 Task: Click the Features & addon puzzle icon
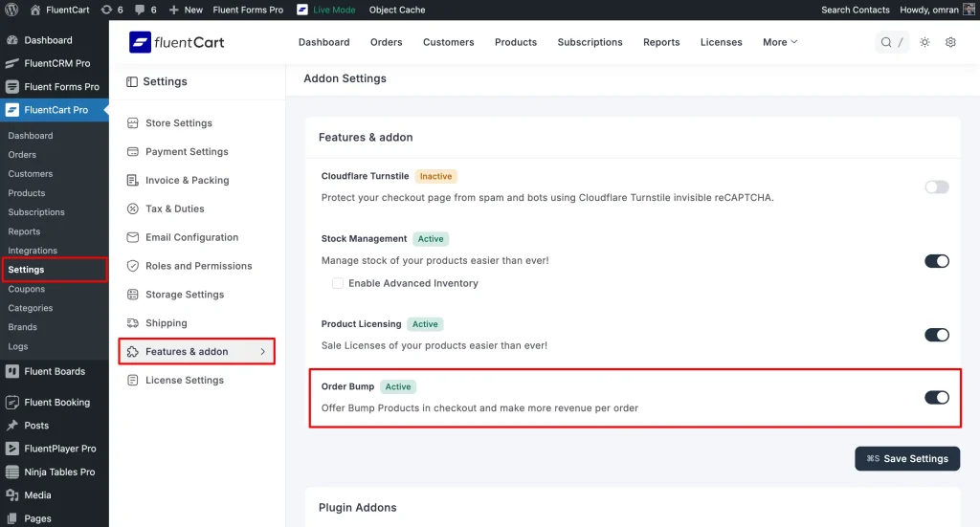click(x=132, y=352)
